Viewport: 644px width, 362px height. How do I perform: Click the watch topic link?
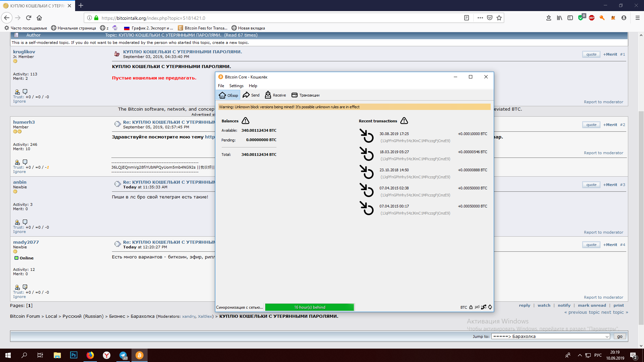click(x=544, y=305)
